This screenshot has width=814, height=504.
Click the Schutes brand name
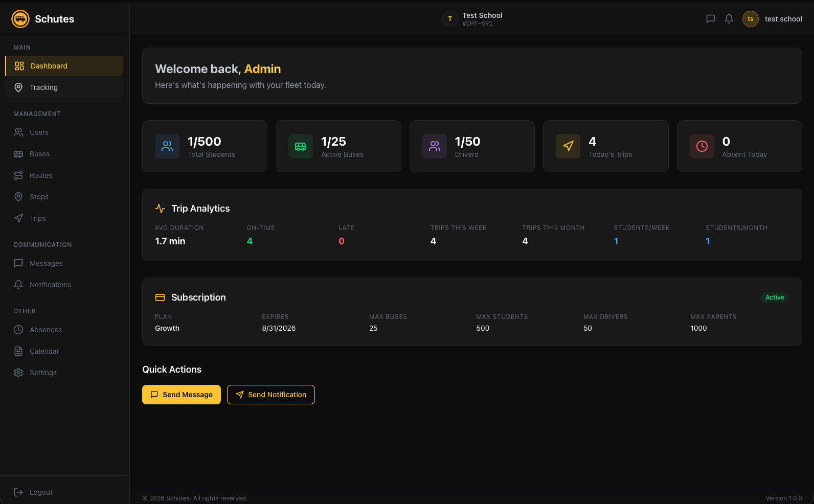[55, 19]
